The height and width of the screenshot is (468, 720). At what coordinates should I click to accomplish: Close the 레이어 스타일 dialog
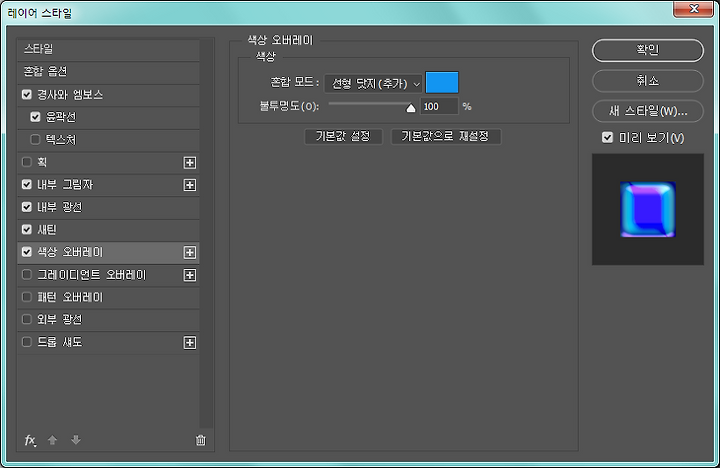[693, 9]
